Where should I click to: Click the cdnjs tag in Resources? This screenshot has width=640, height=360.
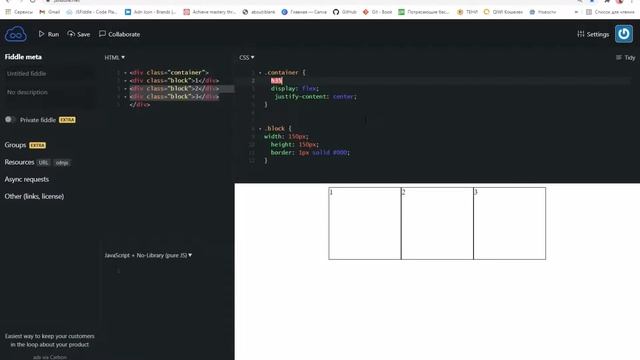(62, 162)
